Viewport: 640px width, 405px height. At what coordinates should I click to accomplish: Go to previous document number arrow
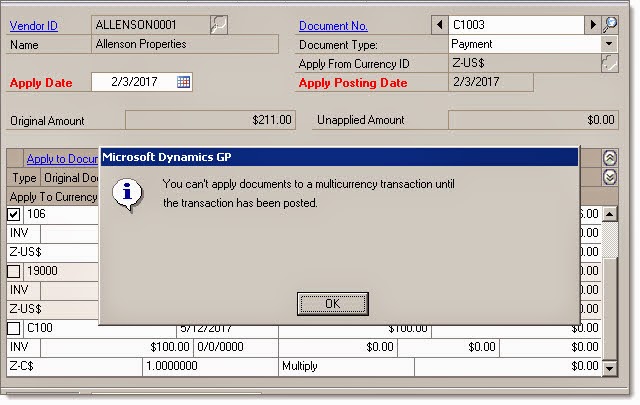click(x=440, y=25)
